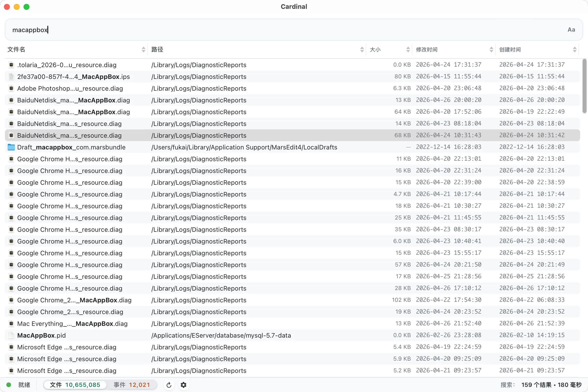
Task: Click the .tolaria resource.diag file icon
Action: (11, 65)
